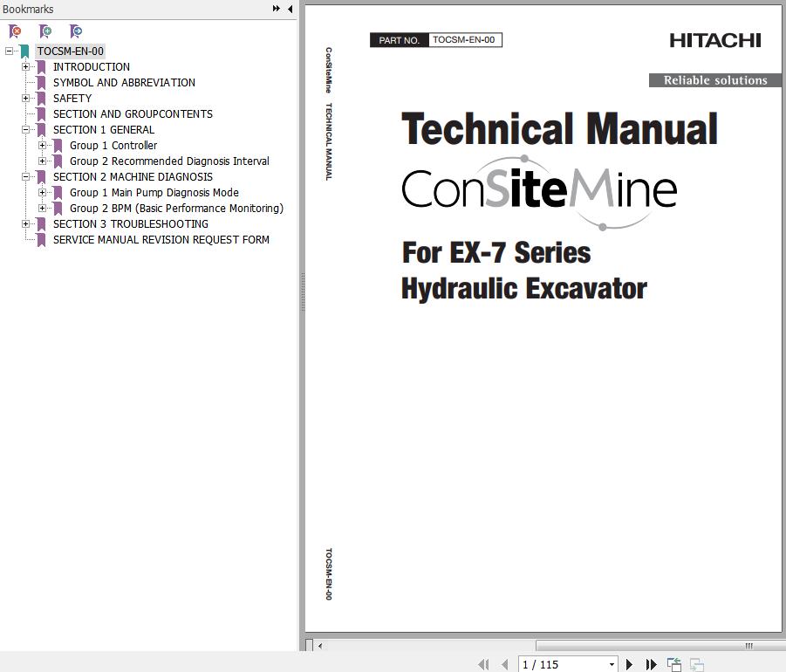Image resolution: width=786 pixels, height=672 pixels.
Task: Open the SAFETY bookmark
Action: 72,99
